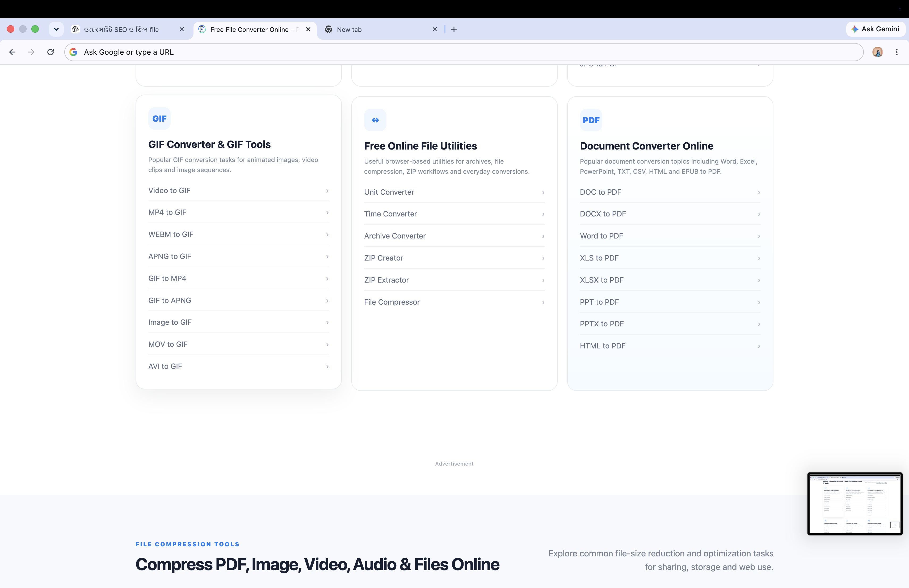Click the GIF Converter & GIF Tools heading
909x588 pixels.
click(x=209, y=145)
